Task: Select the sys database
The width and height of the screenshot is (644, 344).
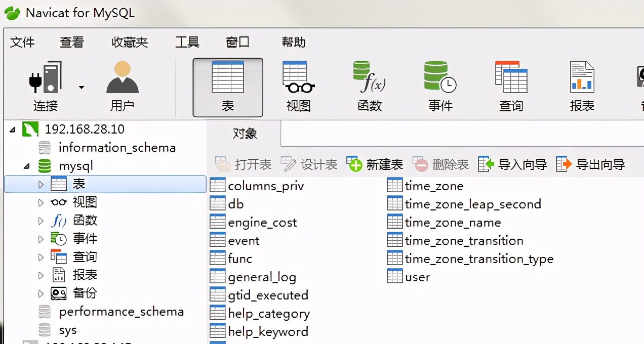Action: (68, 330)
